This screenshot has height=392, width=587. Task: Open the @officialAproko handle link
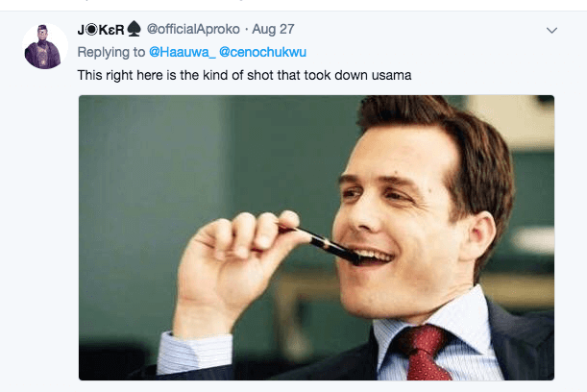coord(192,30)
